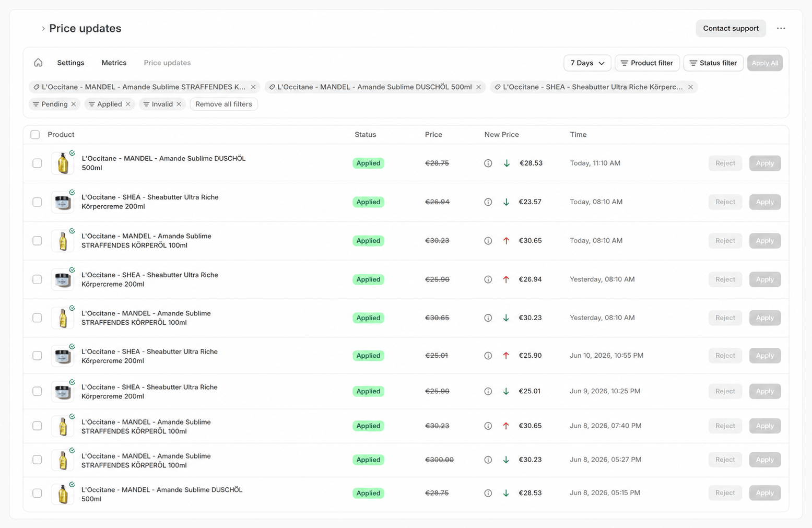This screenshot has height=528, width=812.
Task: Click Applied status badge in Jun 10 row
Action: (368, 356)
